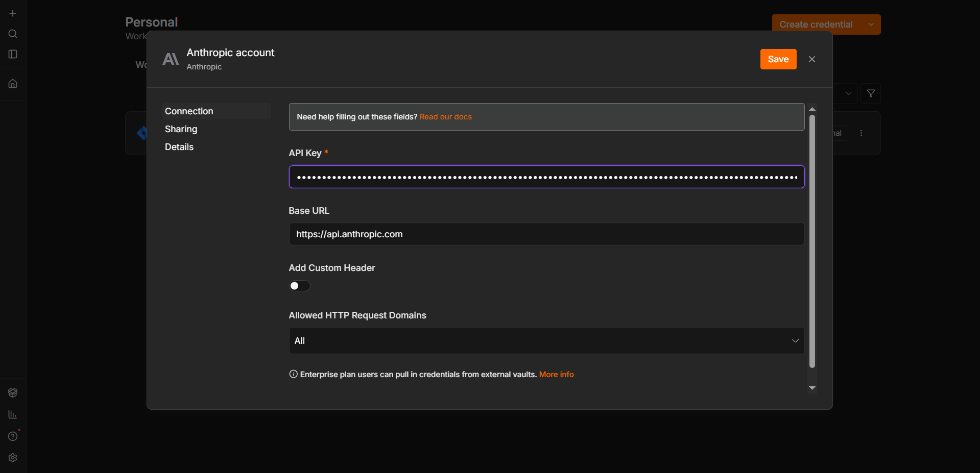Image resolution: width=980 pixels, height=473 pixels.
Task: Click the Anthropic logo in the modal header
Action: point(171,59)
